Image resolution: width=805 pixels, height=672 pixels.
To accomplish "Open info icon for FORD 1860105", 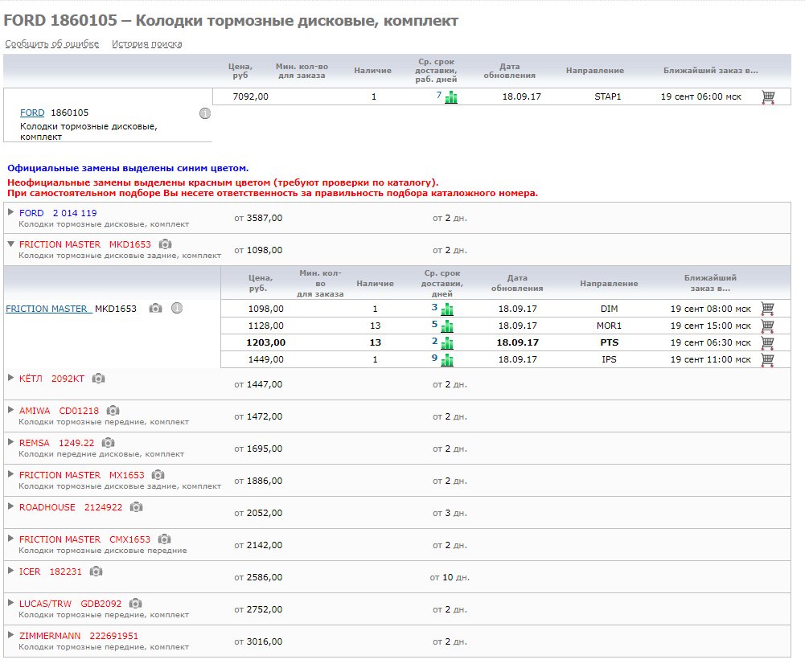I will [x=205, y=113].
